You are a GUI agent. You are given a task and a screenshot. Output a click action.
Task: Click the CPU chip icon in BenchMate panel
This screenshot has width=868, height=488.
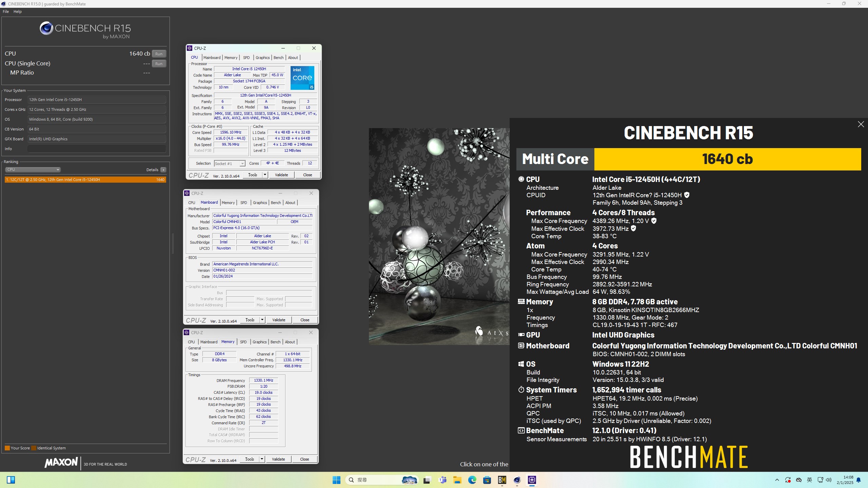click(x=521, y=179)
